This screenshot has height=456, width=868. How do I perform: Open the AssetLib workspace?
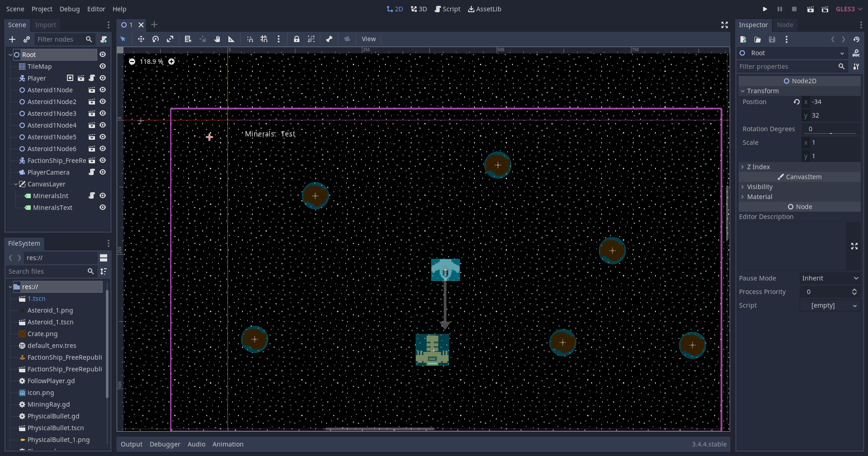point(484,9)
